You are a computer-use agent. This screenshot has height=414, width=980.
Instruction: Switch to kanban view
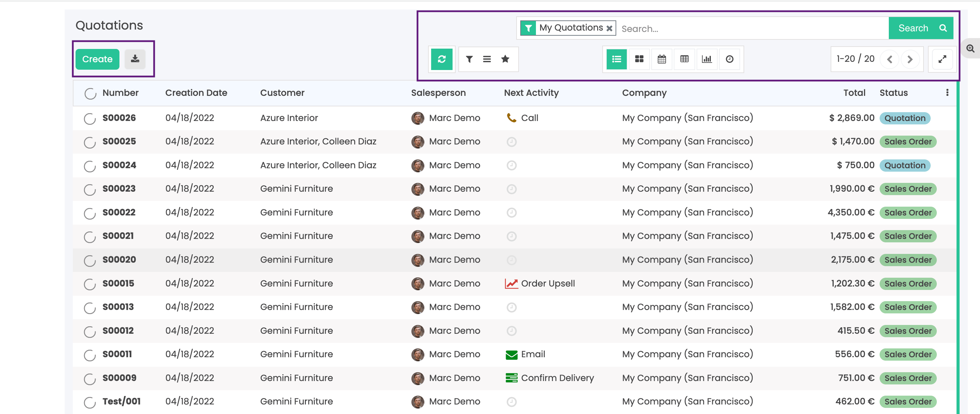639,59
